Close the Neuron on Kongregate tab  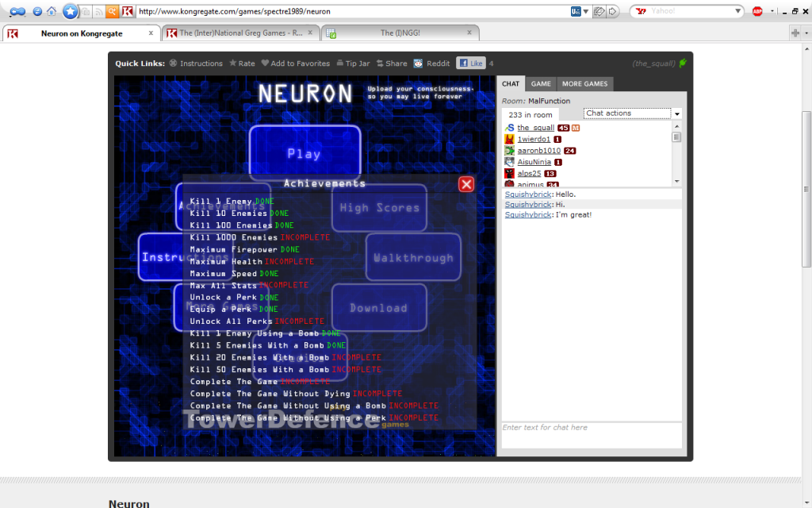151,33
